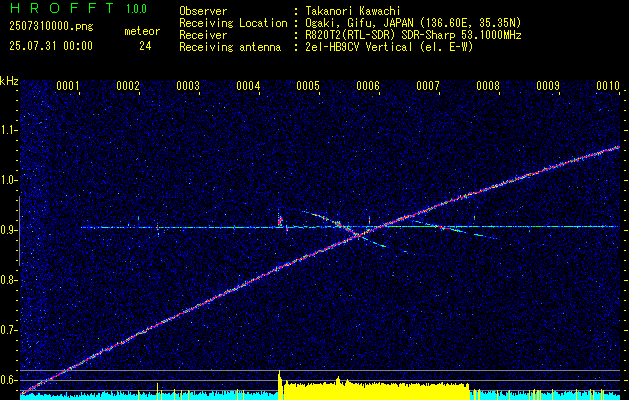The image size is (629, 400).
Task: Click time marker 0005
Action: [308, 86]
